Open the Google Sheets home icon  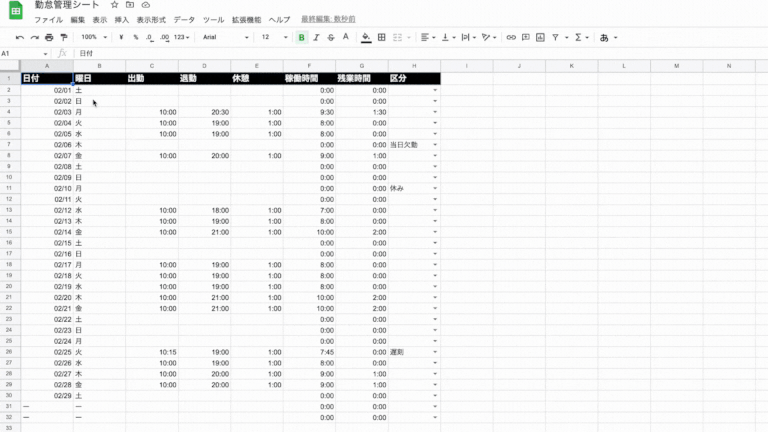click(16, 11)
